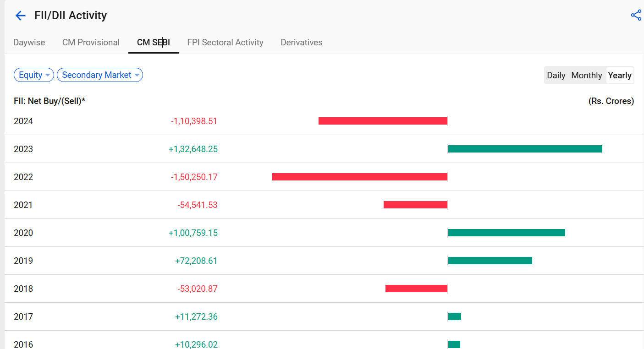Click the value +1,32,648.25
Image resolution: width=644 pixels, height=349 pixels.
(x=193, y=149)
